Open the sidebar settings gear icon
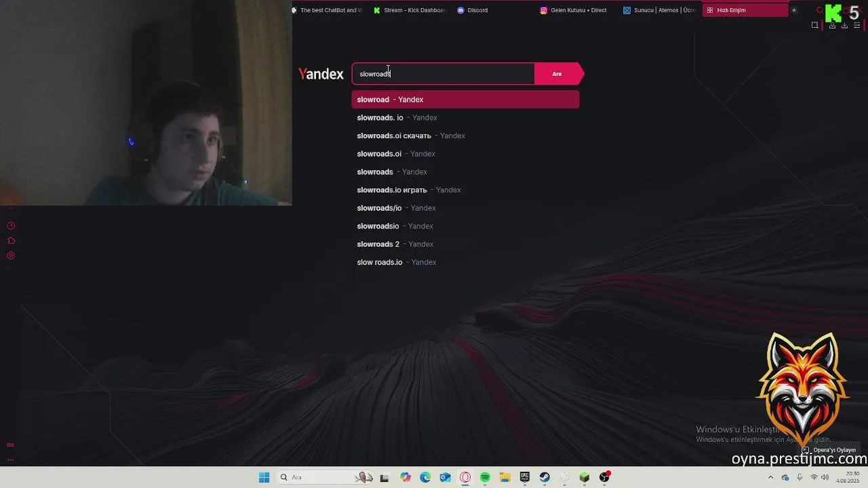This screenshot has height=488, width=868. pyautogui.click(x=11, y=256)
